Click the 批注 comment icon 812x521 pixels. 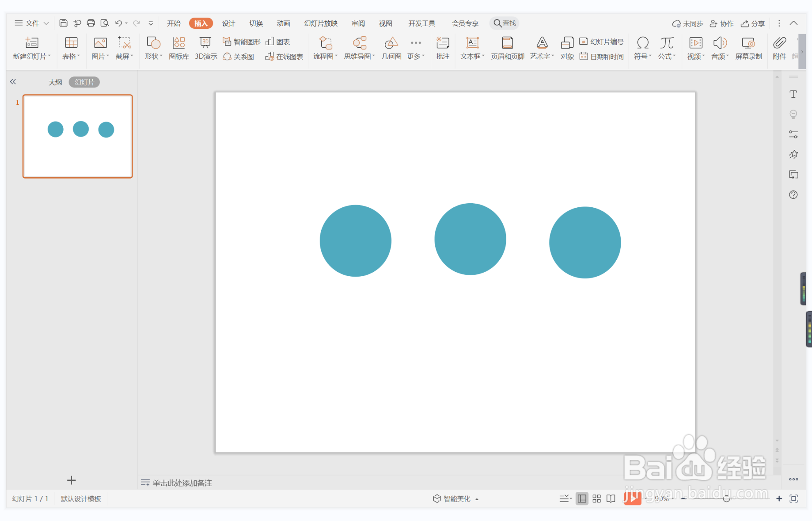click(442, 48)
